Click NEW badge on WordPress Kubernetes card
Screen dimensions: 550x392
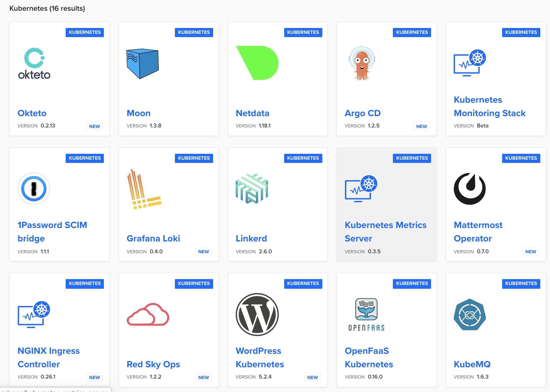[x=313, y=377]
